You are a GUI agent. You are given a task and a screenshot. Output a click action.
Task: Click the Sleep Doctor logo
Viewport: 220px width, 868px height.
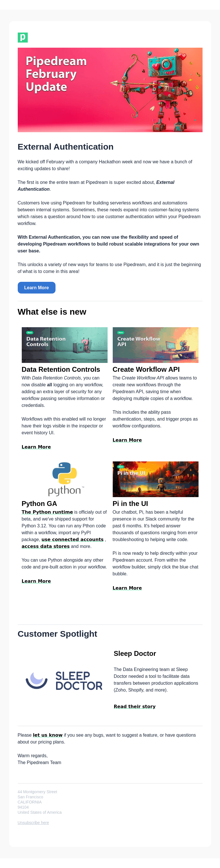click(64, 680)
